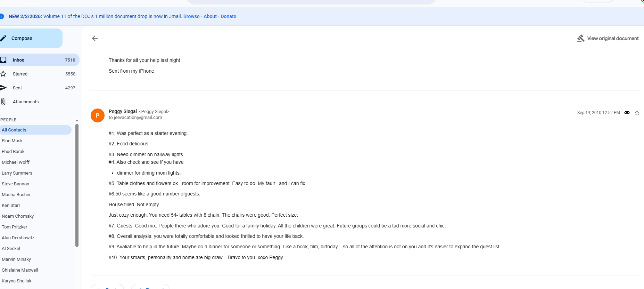Click the Starred star icon
The image size is (644, 289).
(x=3, y=74)
